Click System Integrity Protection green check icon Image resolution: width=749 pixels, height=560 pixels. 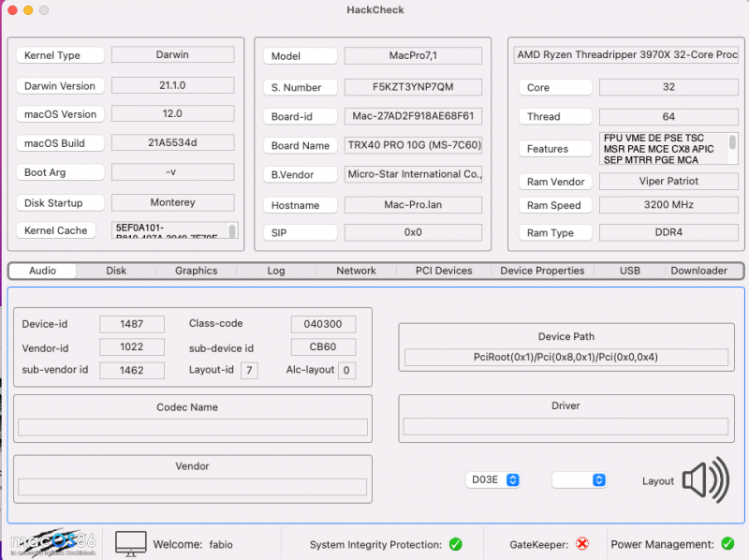(455, 544)
